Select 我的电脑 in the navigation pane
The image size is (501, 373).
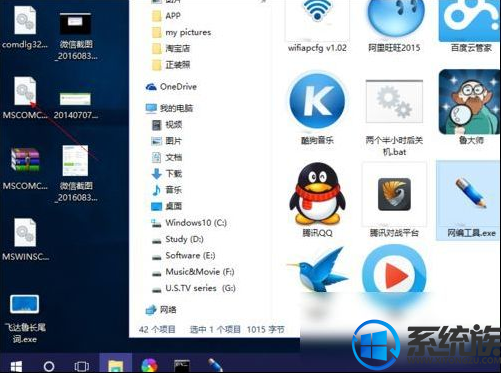pyautogui.click(x=169, y=108)
